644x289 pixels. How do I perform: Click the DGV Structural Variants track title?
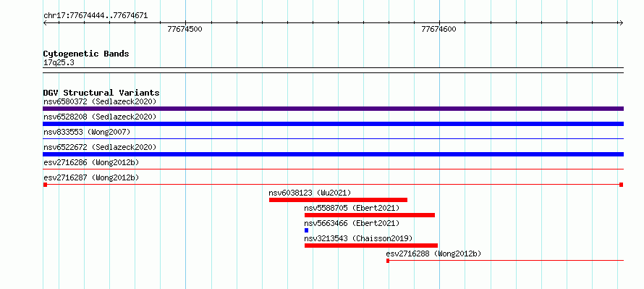coord(101,93)
